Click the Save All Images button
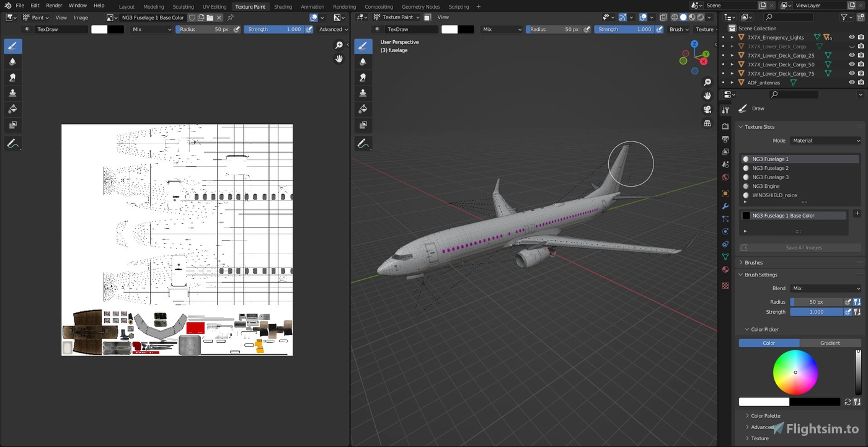 coord(804,247)
